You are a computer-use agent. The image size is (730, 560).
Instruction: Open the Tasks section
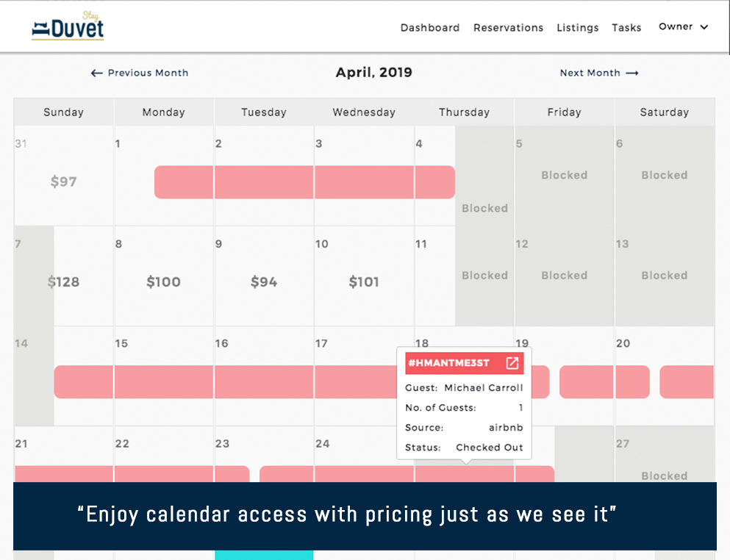626,28
